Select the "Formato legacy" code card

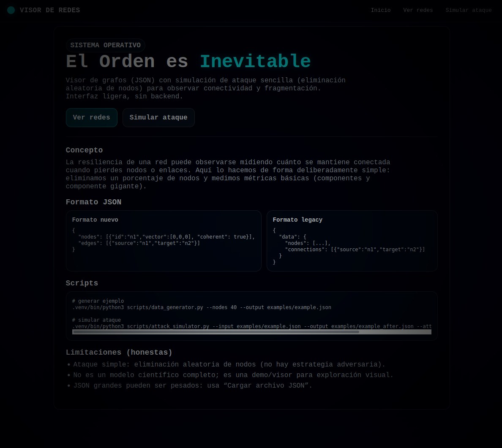(352, 241)
